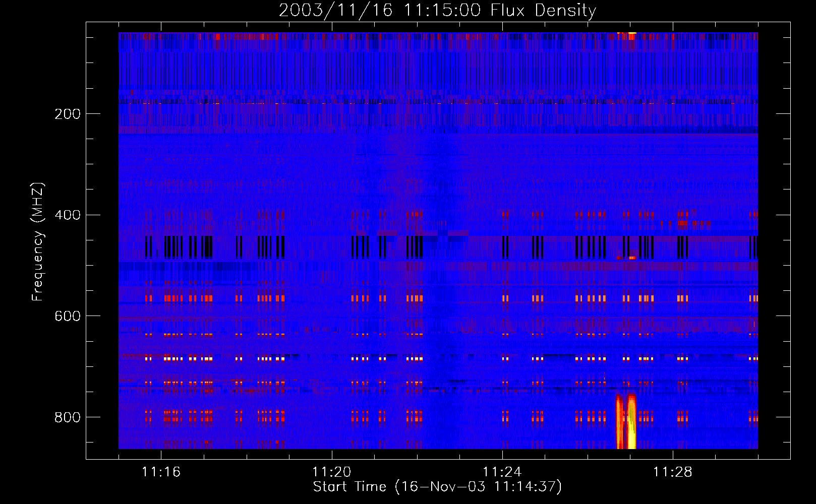The height and width of the screenshot is (504, 816).
Task: Click the 600 frequency tick label
Action: coord(68,316)
